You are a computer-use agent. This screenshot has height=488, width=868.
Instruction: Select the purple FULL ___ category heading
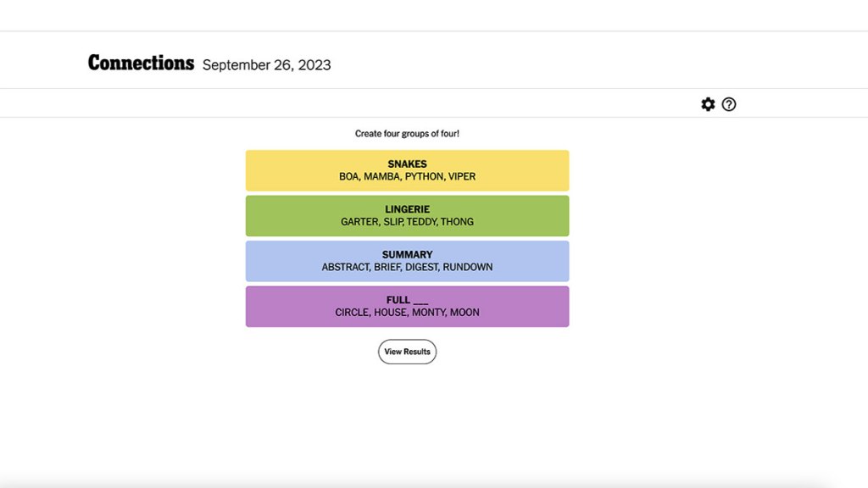pyautogui.click(x=407, y=300)
